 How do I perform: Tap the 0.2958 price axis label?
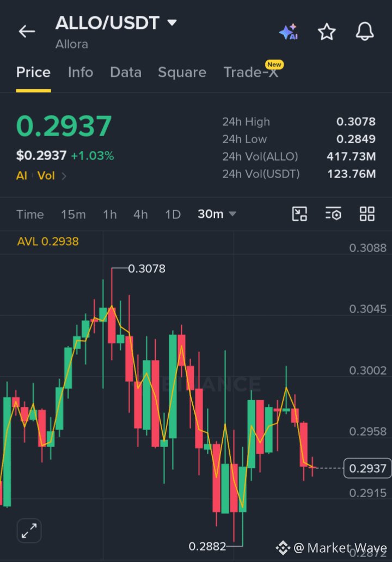click(368, 431)
